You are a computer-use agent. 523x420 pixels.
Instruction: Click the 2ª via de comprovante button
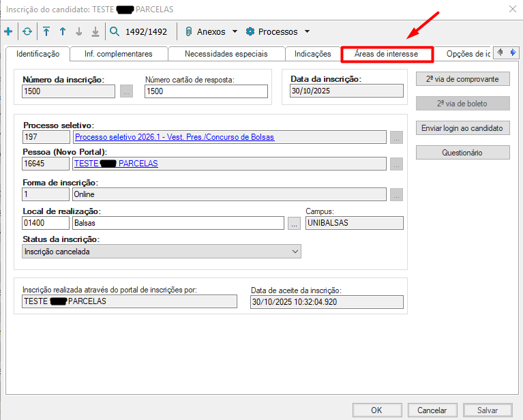click(462, 79)
